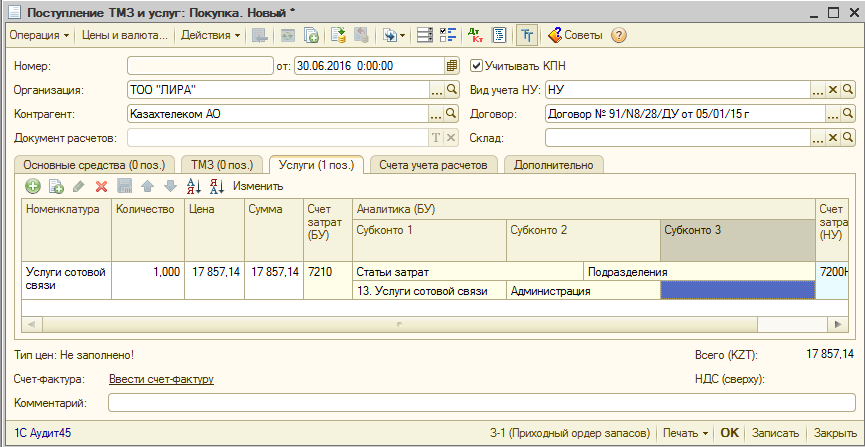Viewport: 865px width, 447px height.
Task: Delete the selected row with red X
Action: (x=101, y=186)
